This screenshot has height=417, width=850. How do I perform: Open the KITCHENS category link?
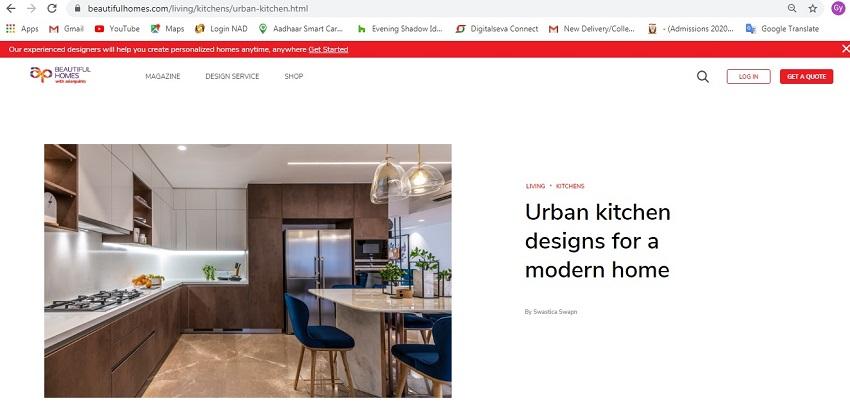tap(570, 186)
